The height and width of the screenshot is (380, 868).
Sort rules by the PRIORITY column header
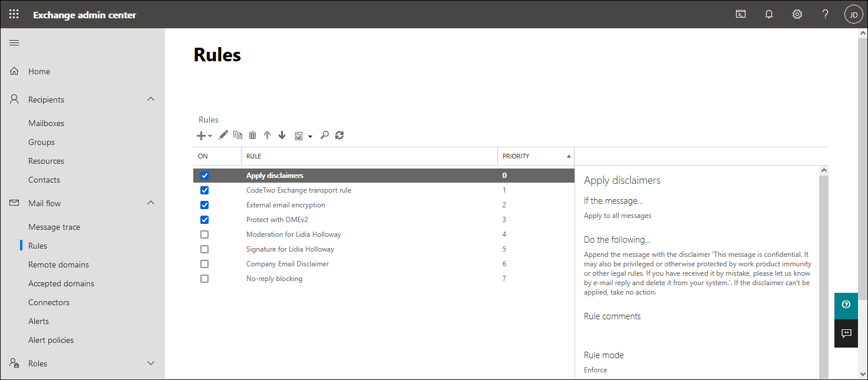tap(516, 156)
